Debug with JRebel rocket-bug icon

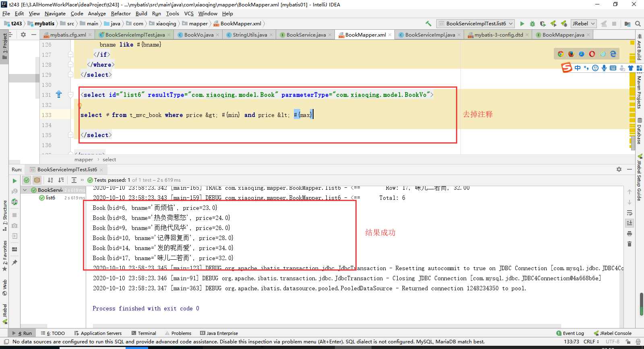564,24
